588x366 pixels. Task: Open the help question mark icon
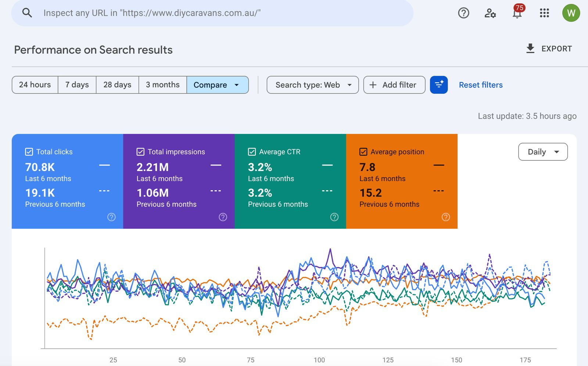pyautogui.click(x=463, y=13)
